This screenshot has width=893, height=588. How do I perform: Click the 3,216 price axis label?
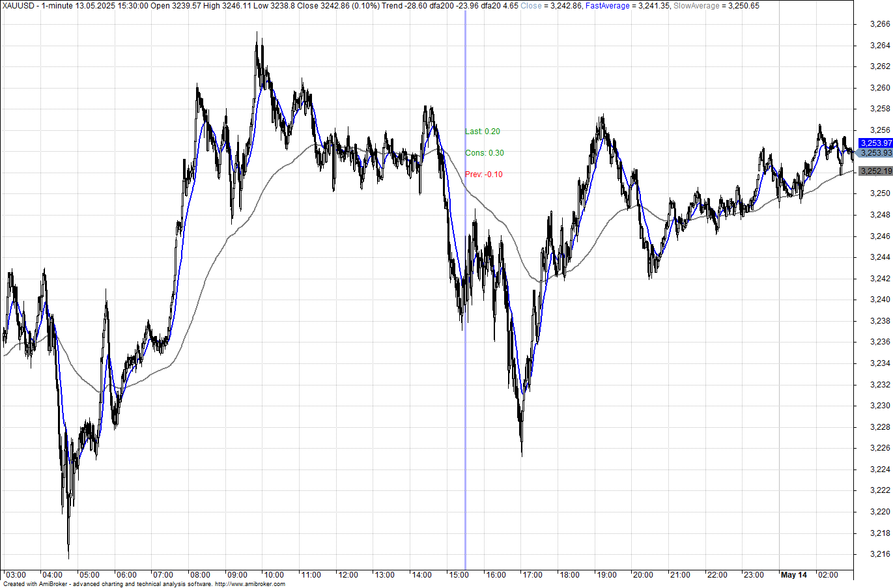[x=880, y=554]
